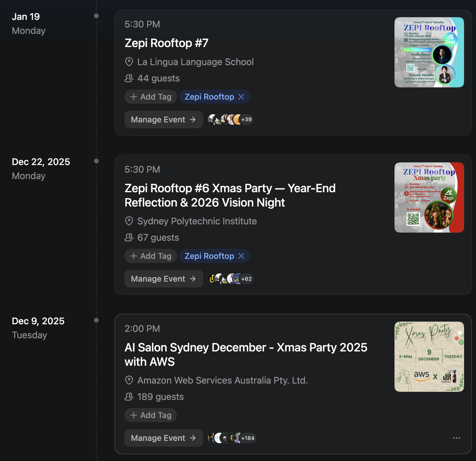Image resolution: width=476 pixels, height=461 pixels.
Task: Click the Dec 9, 2025 date label
Action: (x=38, y=321)
